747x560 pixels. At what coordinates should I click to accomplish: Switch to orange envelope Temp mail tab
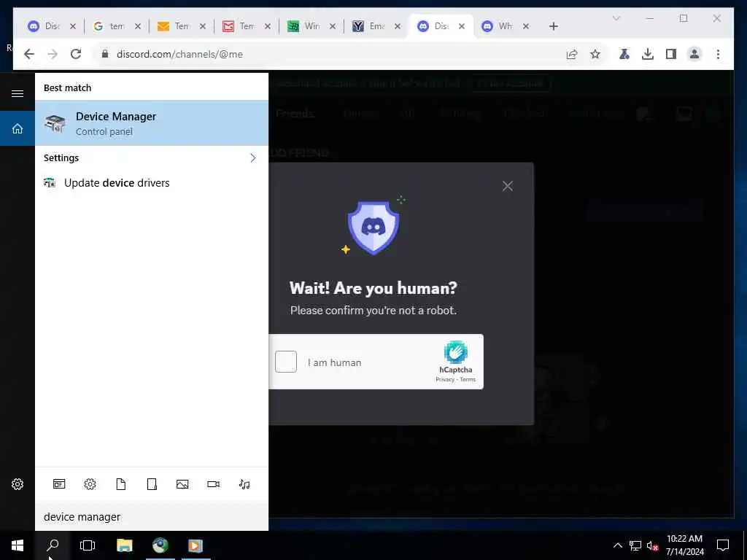tap(180, 26)
